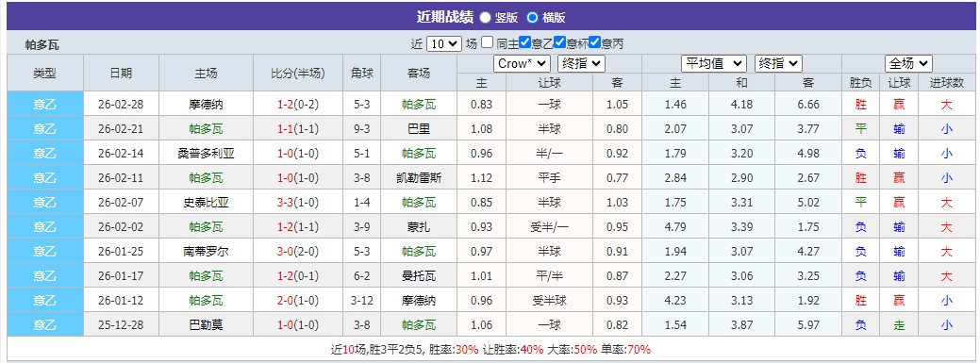Click 曼托瓦 away team link
The height and width of the screenshot is (363, 980).
tap(418, 275)
